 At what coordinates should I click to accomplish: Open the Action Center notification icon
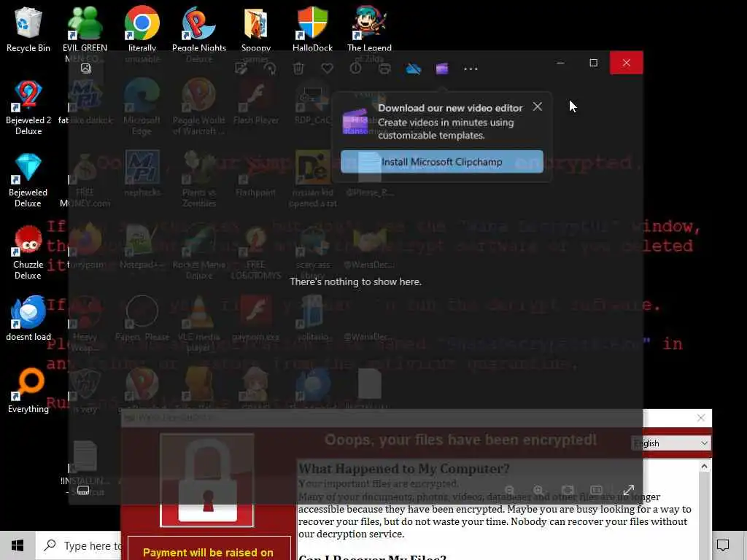click(x=723, y=545)
